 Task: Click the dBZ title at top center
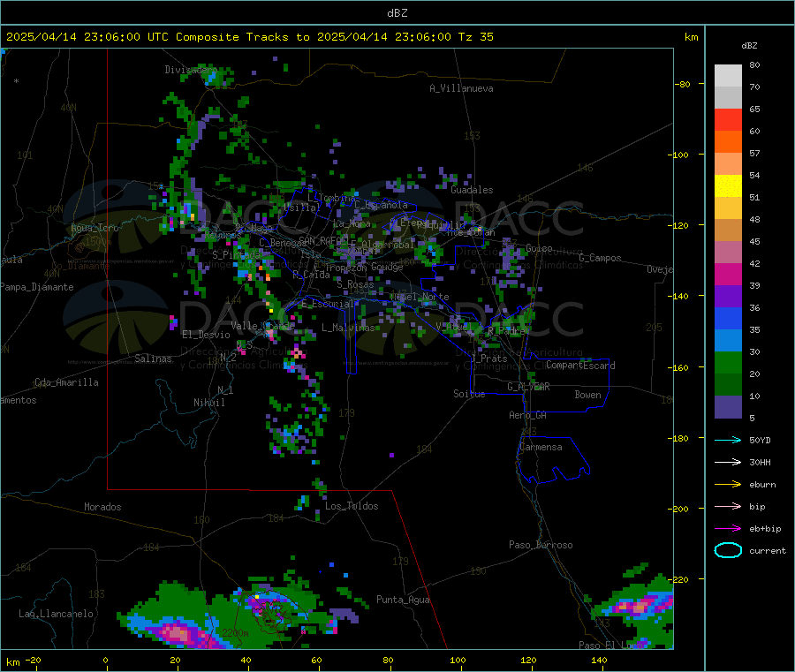(397, 12)
